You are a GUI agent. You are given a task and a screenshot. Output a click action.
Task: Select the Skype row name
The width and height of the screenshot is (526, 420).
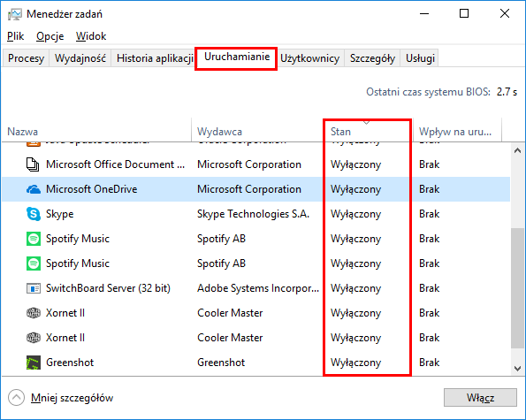tap(60, 214)
